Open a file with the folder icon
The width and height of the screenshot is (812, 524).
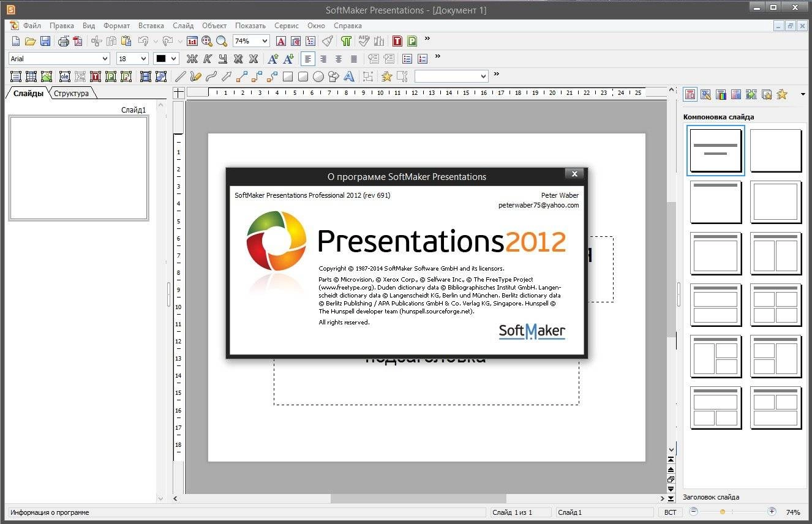click(30, 41)
